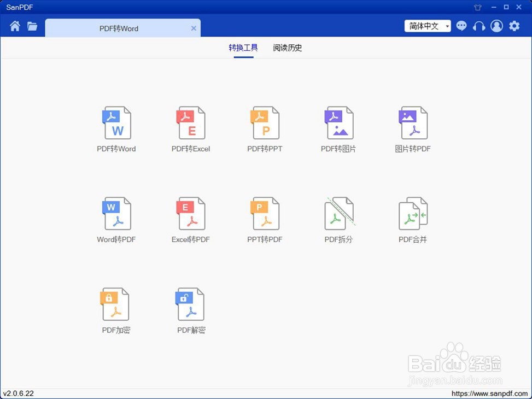Open the PDF转Excel conversion tool icon
Screen dimensions: 532x399
[191, 123]
